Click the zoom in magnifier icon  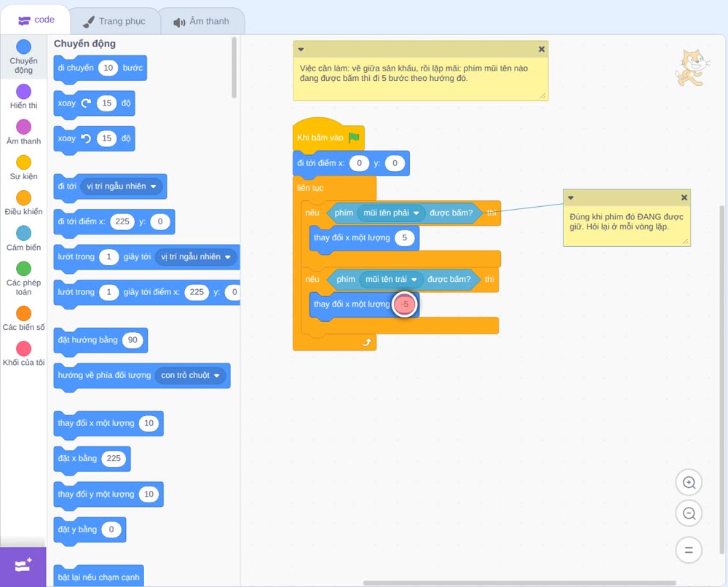pos(689,483)
